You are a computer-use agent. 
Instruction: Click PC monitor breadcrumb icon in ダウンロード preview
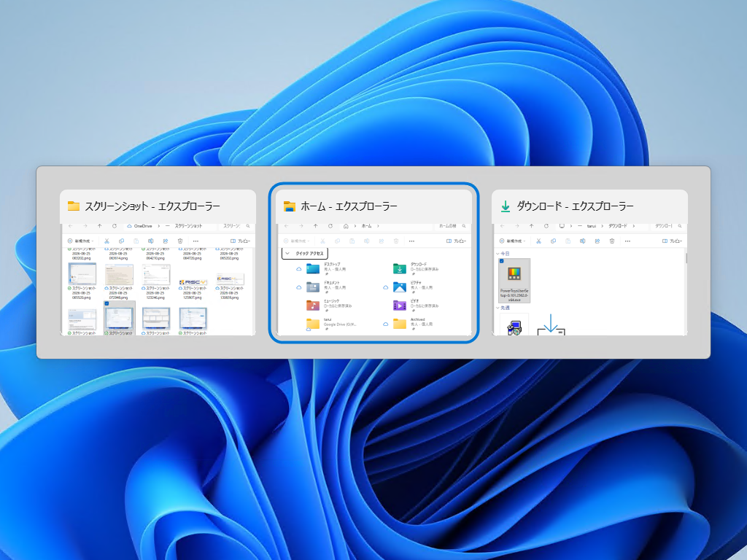pos(562,226)
